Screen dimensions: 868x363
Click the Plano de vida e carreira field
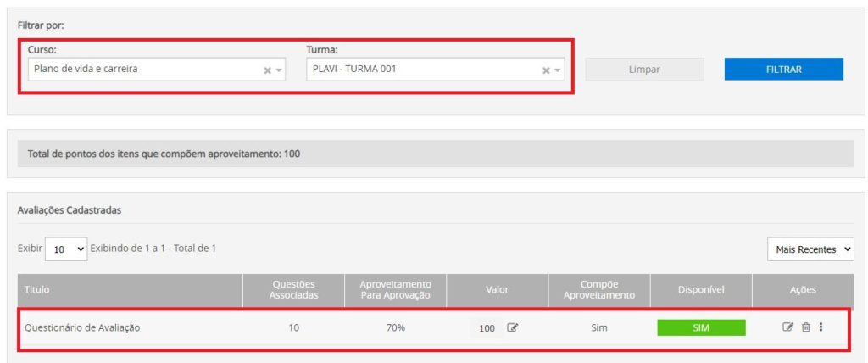coord(144,70)
